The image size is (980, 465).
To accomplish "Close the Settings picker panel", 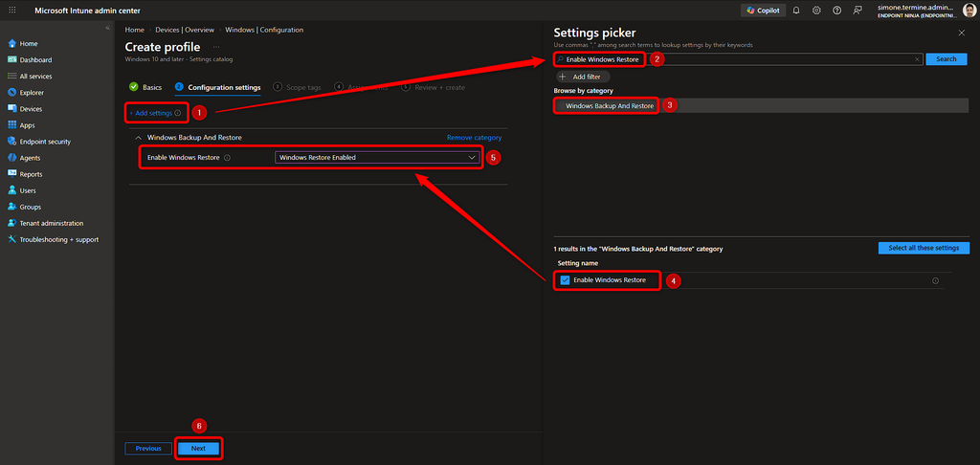I will pyautogui.click(x=961, y=33).
